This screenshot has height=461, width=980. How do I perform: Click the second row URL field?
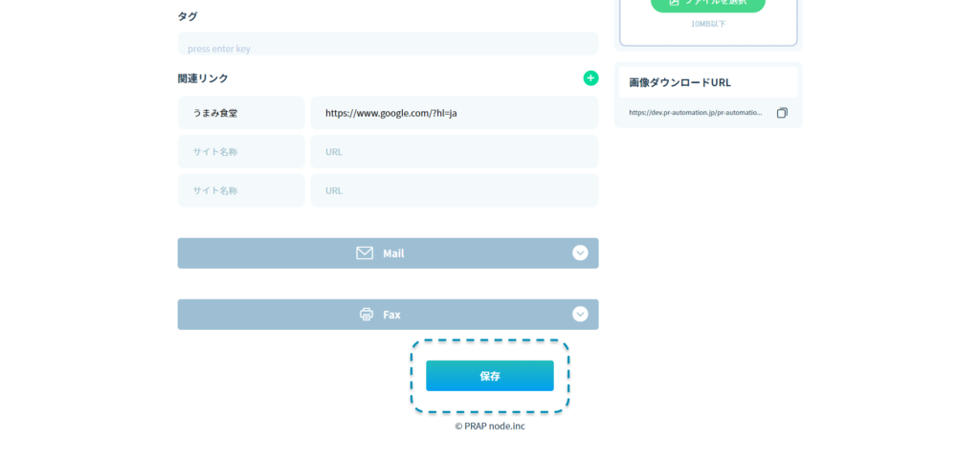pyautogui.click(x=454, y=151)
